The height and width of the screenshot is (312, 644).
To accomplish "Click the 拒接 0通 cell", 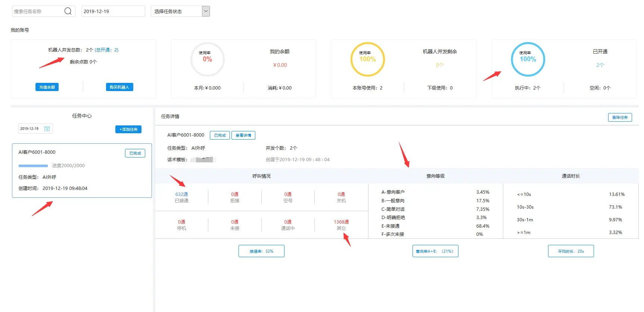I will (x=235, y=197).
